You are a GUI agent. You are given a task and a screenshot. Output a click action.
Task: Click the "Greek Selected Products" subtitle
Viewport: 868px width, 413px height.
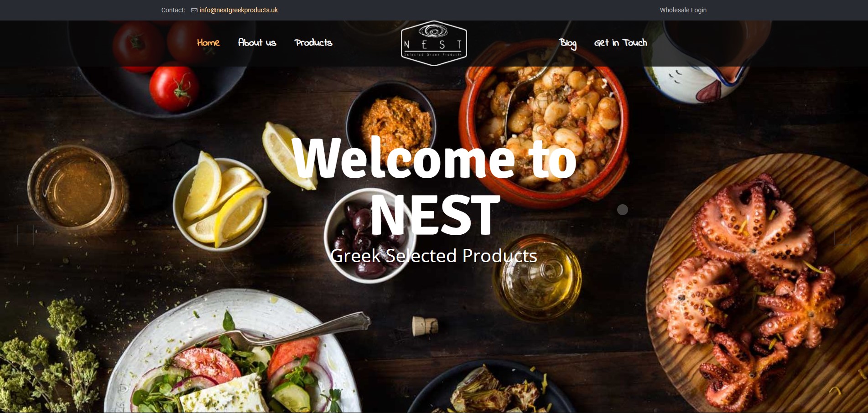coord(434,256)
